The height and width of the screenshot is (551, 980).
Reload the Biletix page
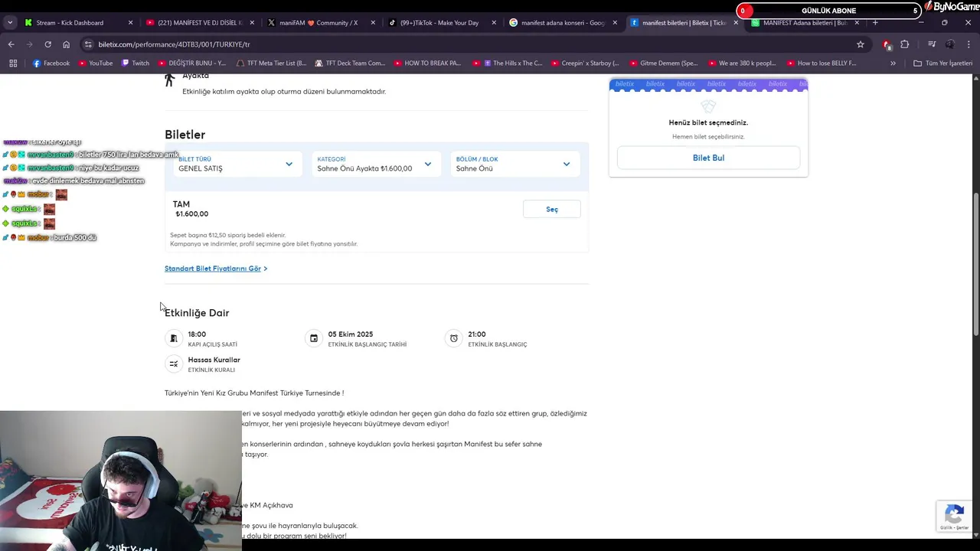[x=47, y=44]
